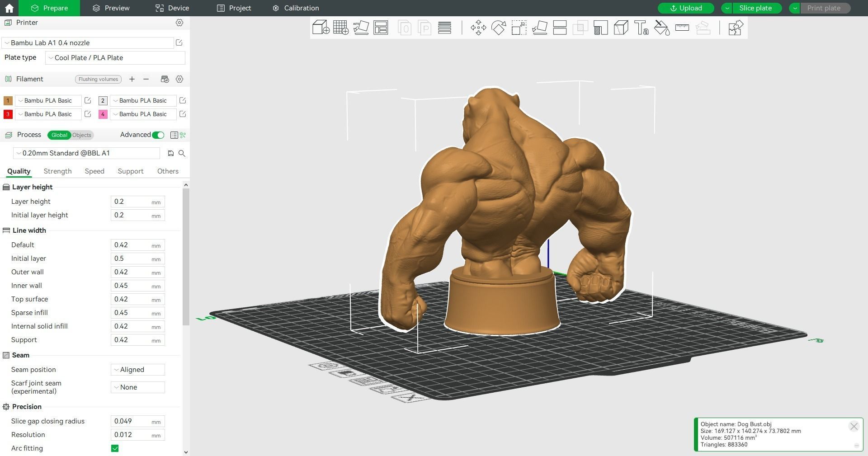Image resolution: width=868 pixels, height=456 pixels.
Task: Click the Layer height input field
Action: click(138, 202)
